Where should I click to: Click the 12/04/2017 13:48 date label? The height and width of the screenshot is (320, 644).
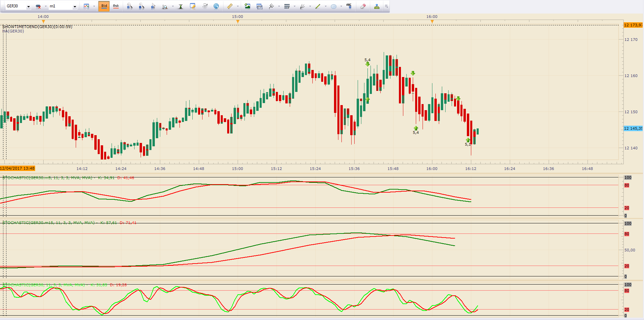tap(18, 168)
